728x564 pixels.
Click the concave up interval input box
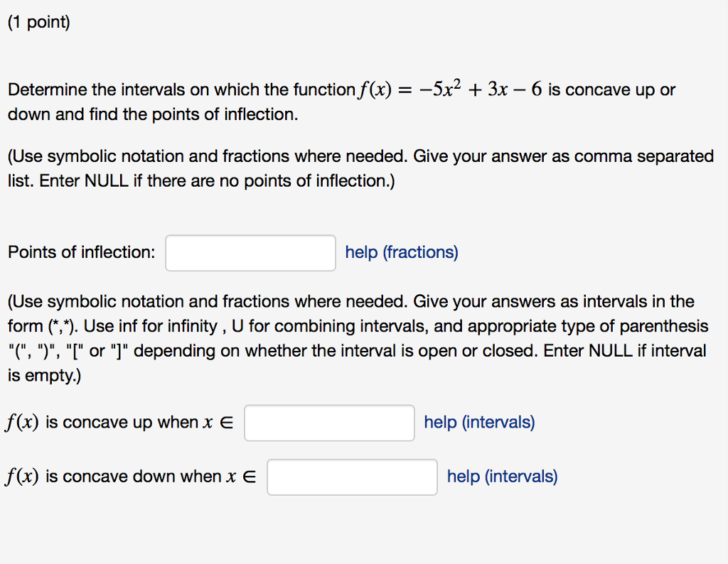click(329, 422)
